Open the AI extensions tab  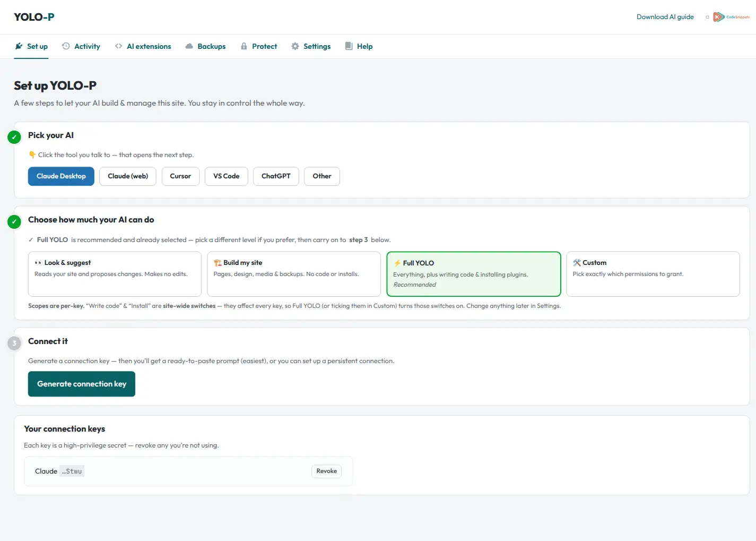click(x=143, y=46)
